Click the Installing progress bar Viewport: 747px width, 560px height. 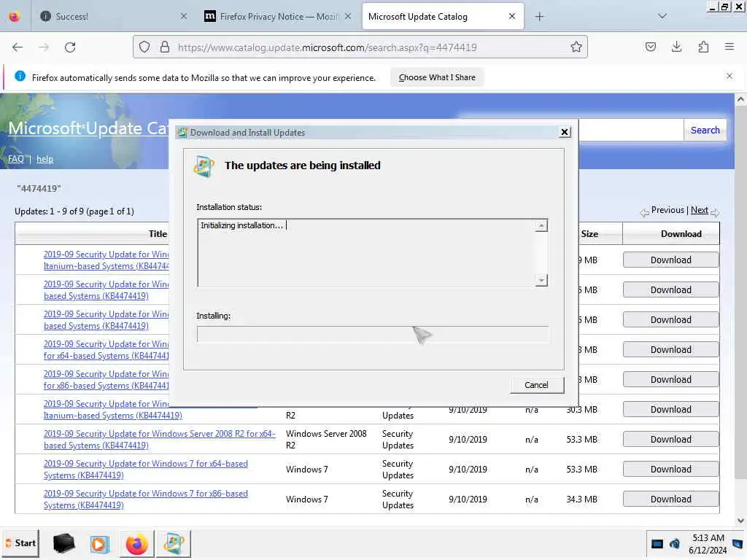(x=373, y=334)
